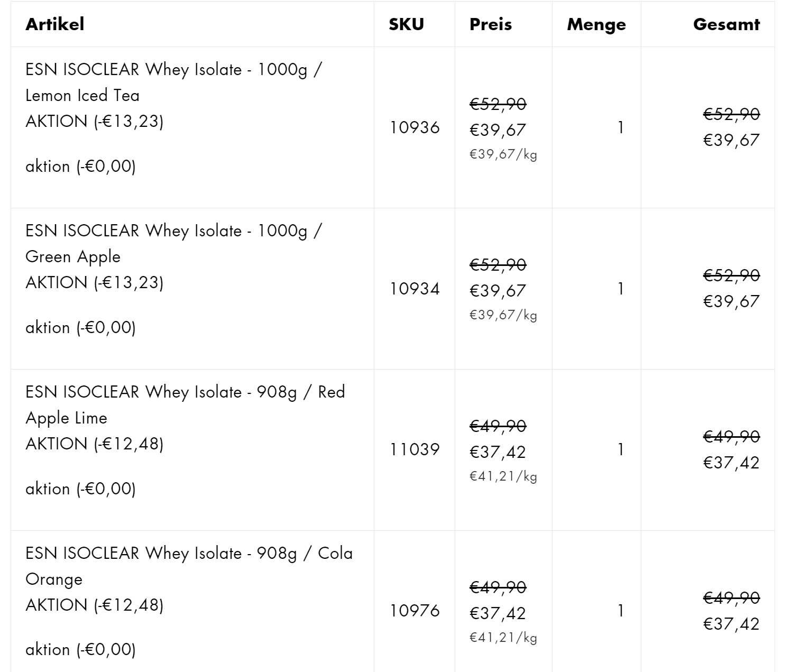Select SKU number 11039

tap(415, 449)
